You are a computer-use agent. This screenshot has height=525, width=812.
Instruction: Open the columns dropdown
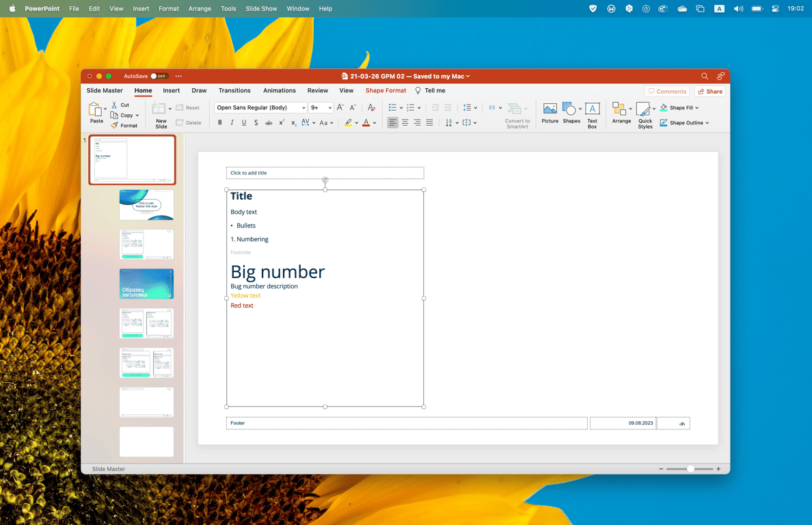[x=495, y=108]
